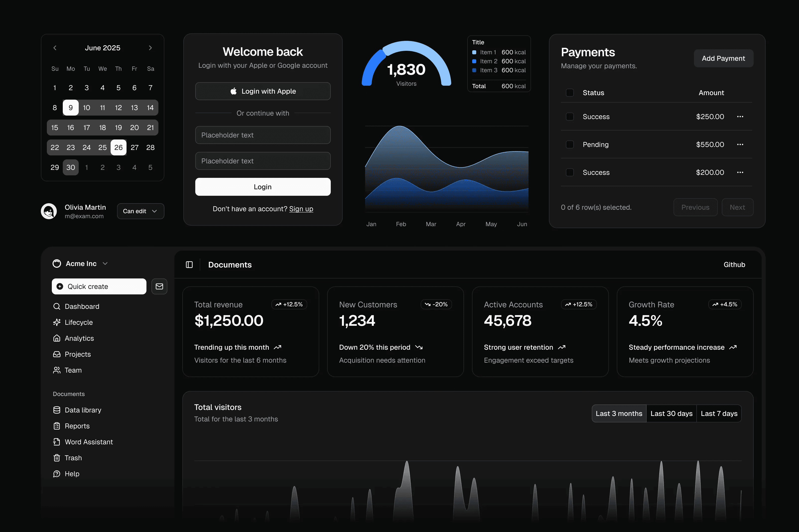Check the select-all checkbox beside Status
This screenshot has height=532, width=799.
click(570, 93)
